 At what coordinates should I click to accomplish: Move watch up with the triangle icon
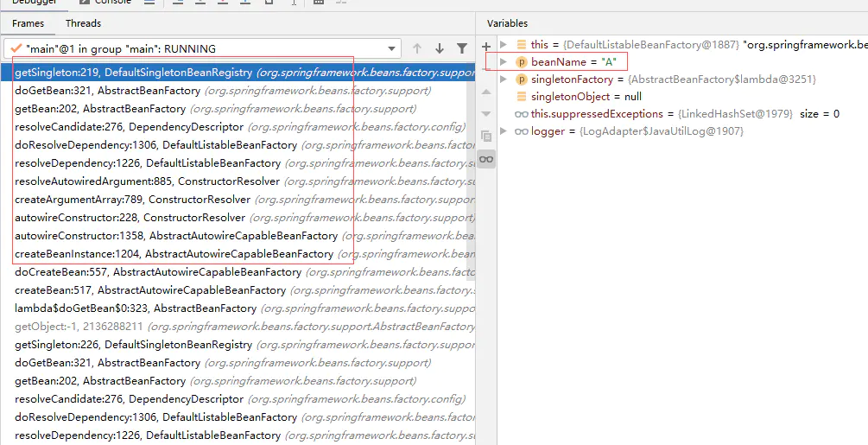click(x=486, y=92)
